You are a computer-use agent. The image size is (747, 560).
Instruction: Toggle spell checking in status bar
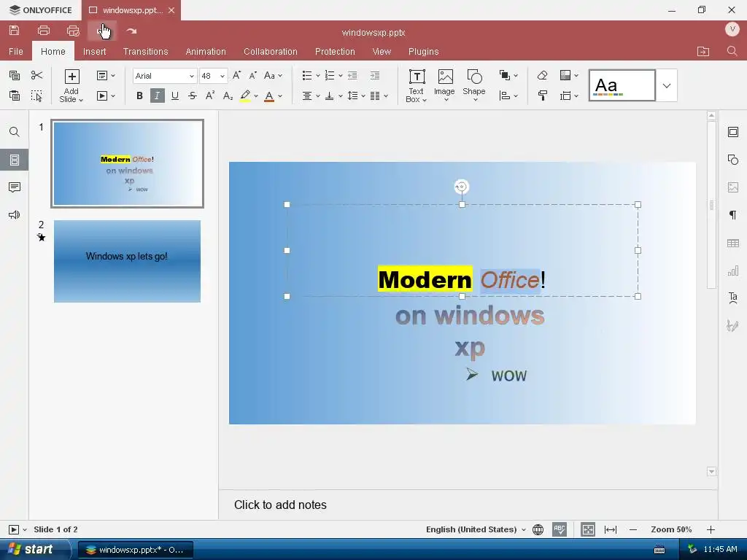560,529
